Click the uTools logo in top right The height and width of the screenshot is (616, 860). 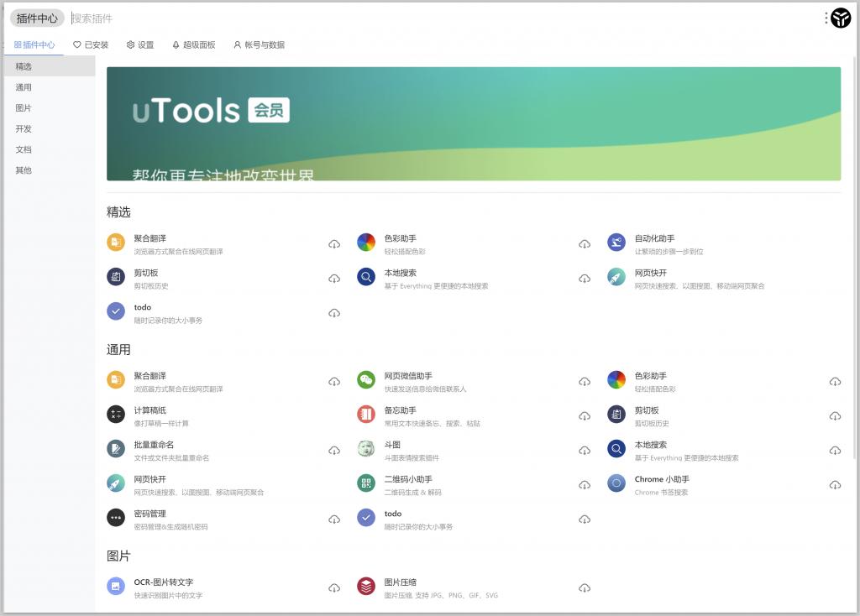(x=840, y=18)
